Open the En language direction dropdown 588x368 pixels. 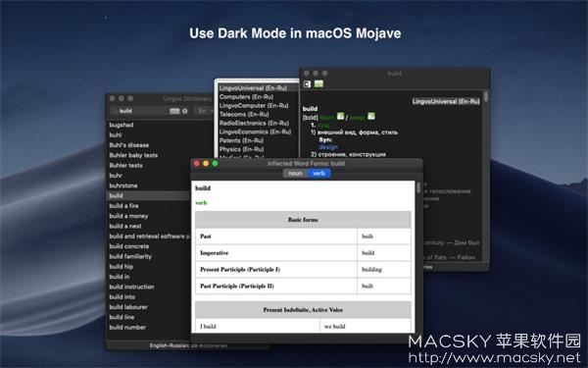click(204, 111)
